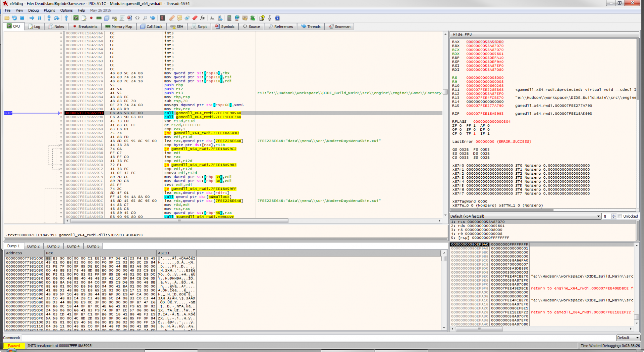Switch to the Memory Map tab

[x=119, y=26]
